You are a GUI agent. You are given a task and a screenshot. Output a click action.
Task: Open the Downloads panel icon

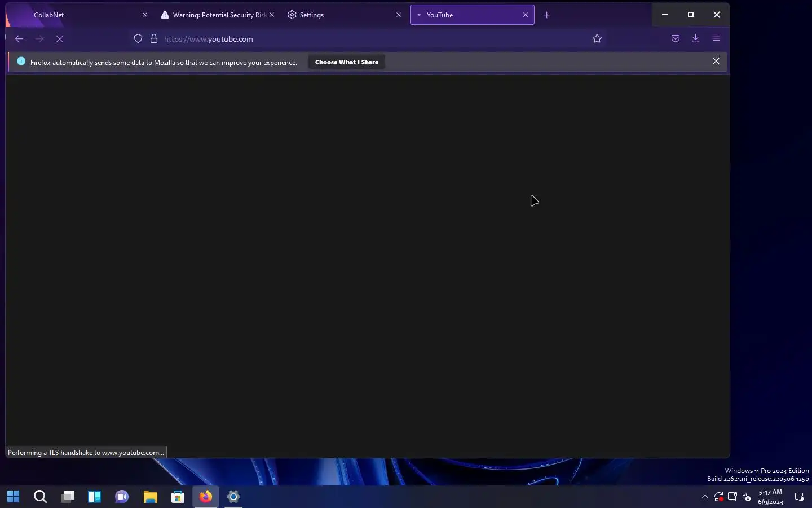(696, 38)
